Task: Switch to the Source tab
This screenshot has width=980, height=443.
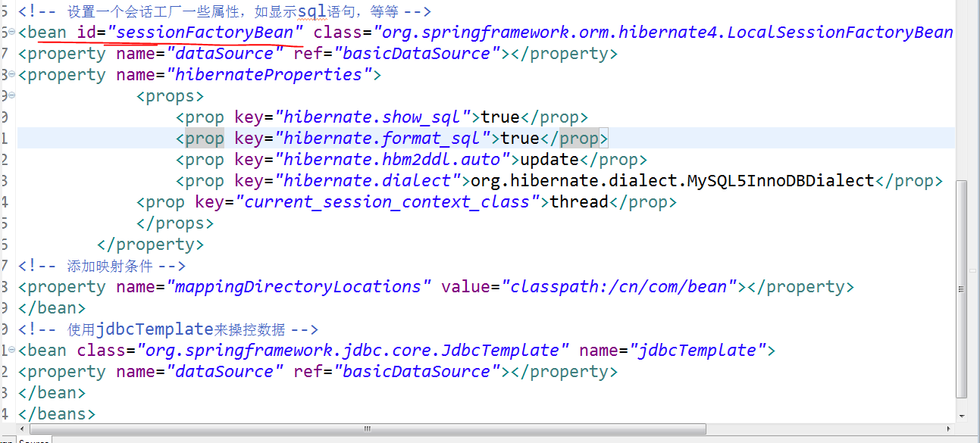Action: point(33,440)
